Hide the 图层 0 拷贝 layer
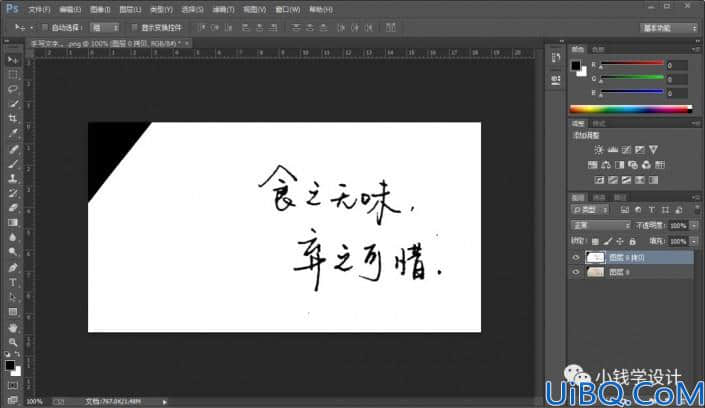 point(576,258)
